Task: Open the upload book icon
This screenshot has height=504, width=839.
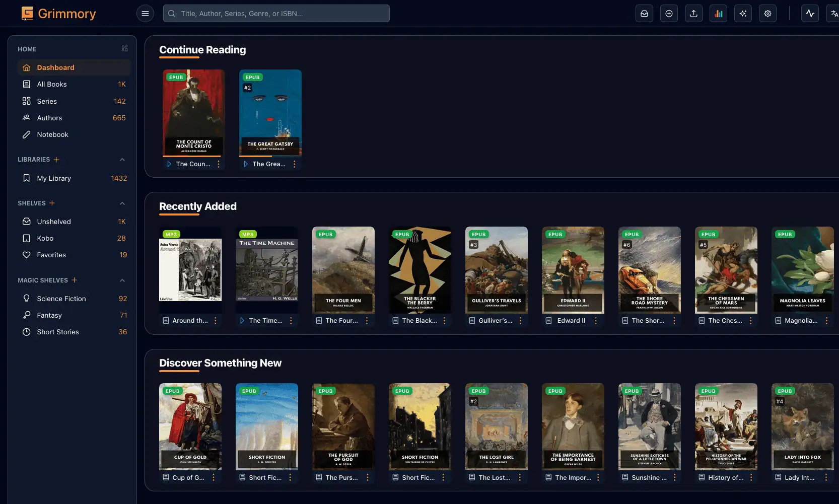Action: (x=693, y=14)
